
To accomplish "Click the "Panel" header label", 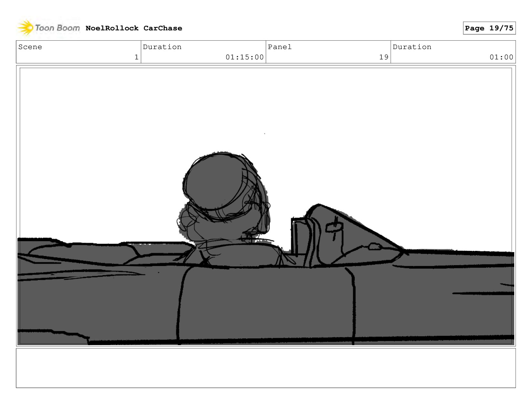I will [x=280, y=47].
